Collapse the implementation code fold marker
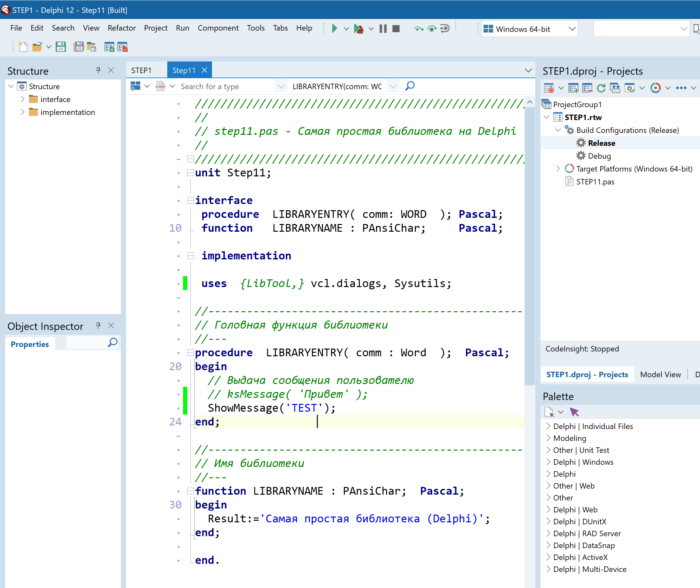This screenshot has height=588, width=700. coord(191,256)
